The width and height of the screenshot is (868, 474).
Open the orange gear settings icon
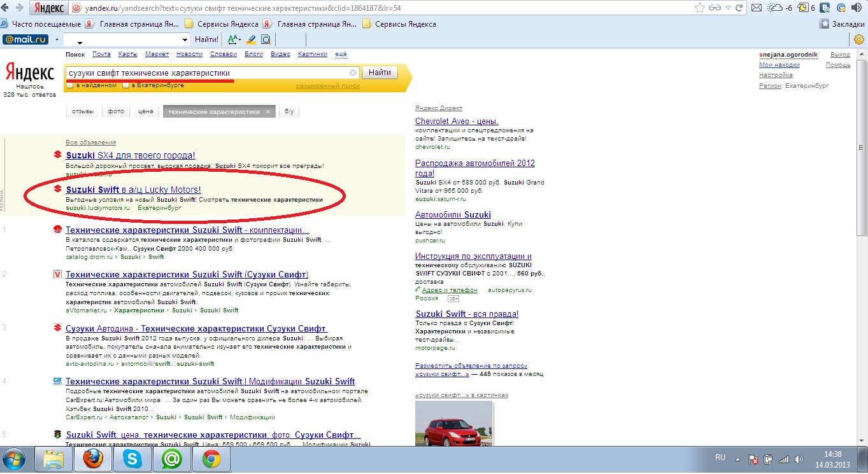858,39
